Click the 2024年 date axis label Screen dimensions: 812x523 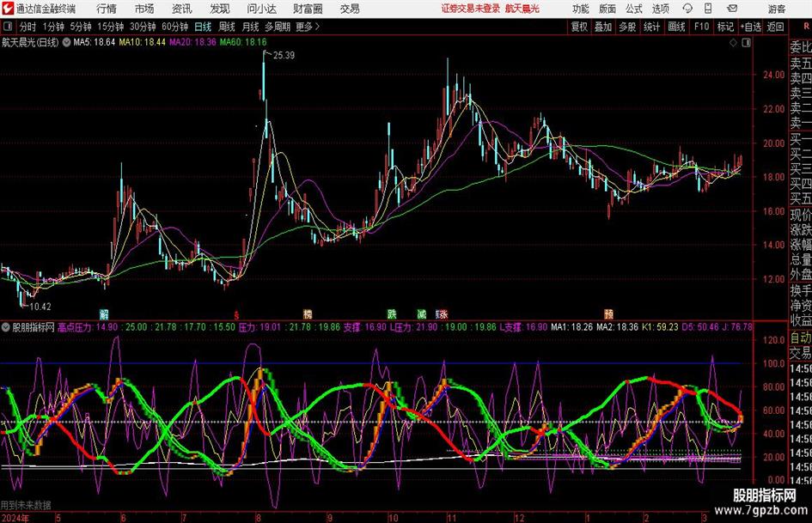point(15,518)
